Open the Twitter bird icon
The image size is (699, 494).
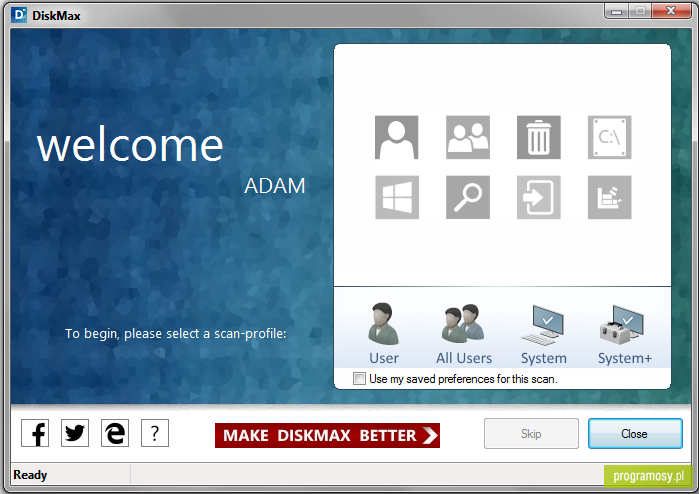[75, 433]
